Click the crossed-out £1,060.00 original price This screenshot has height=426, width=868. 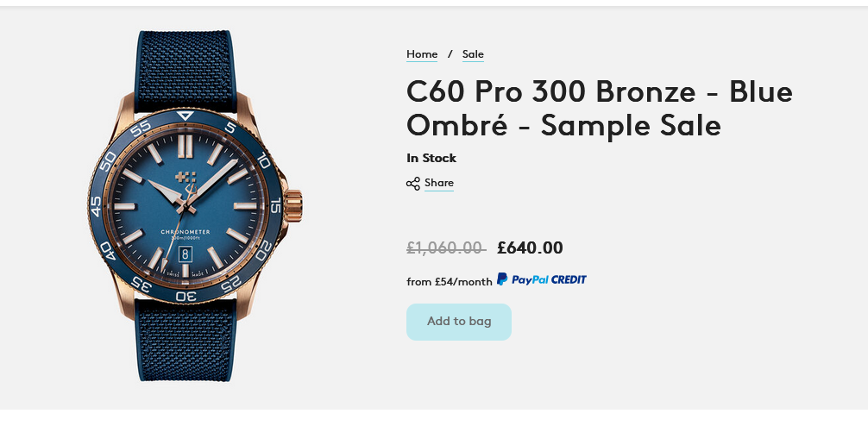[445, 248]
